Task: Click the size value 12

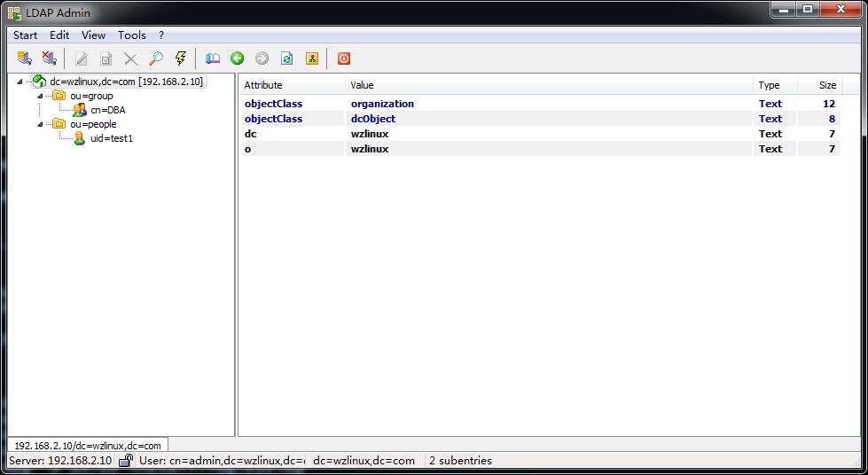Action: coord(829,104)
